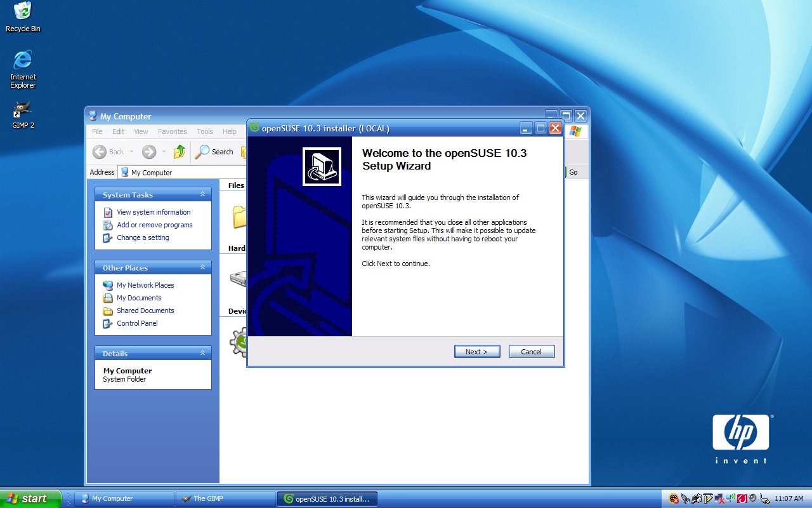Click the volume speaker tray icon
The height and width of the screenshot is (508, 812).
pos(753,498)
